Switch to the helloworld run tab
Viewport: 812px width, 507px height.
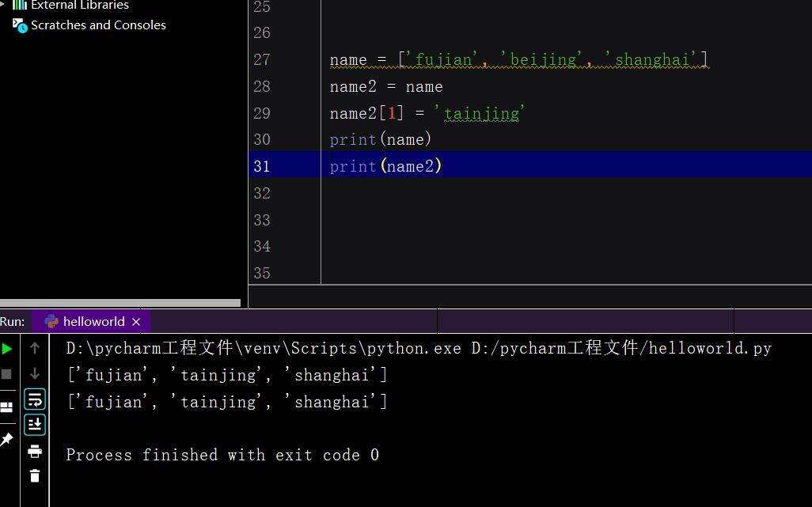click(89, 321)
